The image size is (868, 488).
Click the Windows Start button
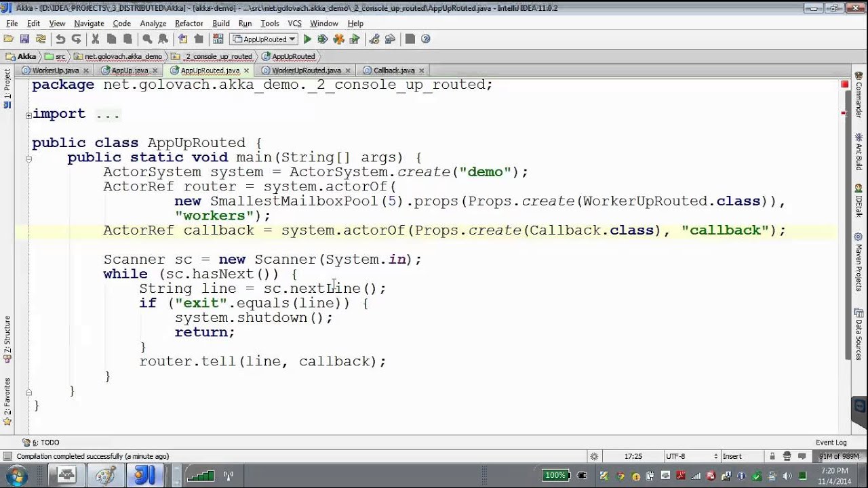(x=16, y=475)
